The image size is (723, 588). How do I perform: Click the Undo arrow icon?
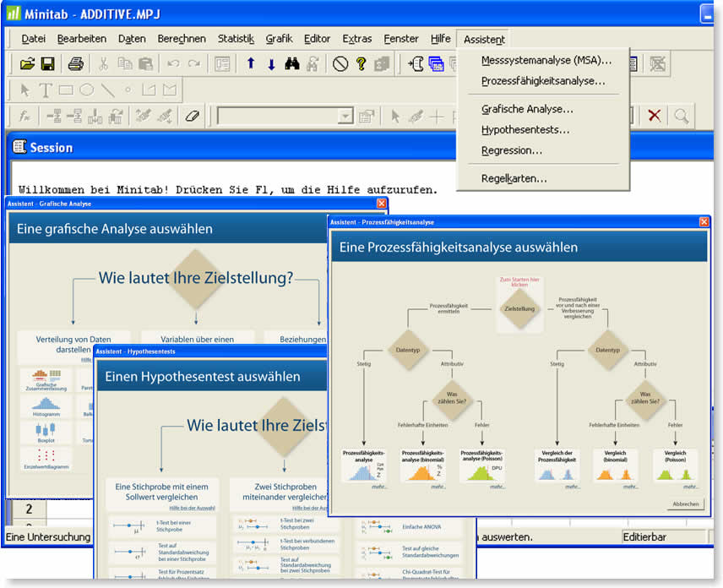[x=173, y=63]
